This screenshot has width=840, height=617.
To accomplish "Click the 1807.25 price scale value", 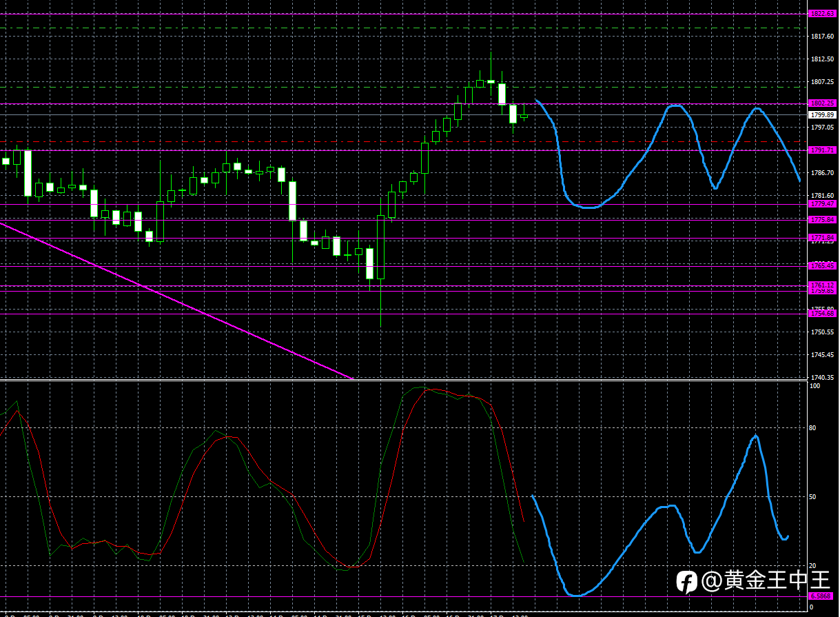I will [x=823, y=82].
